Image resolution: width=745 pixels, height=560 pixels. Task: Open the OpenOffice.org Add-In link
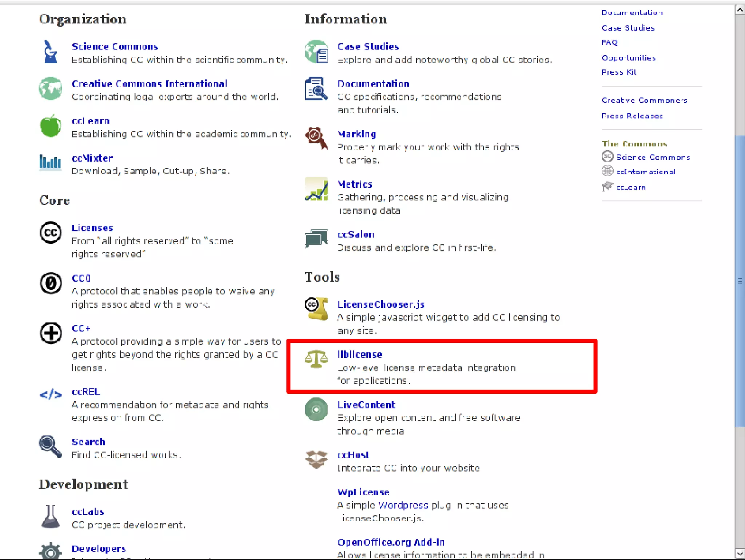coord(391,542)
